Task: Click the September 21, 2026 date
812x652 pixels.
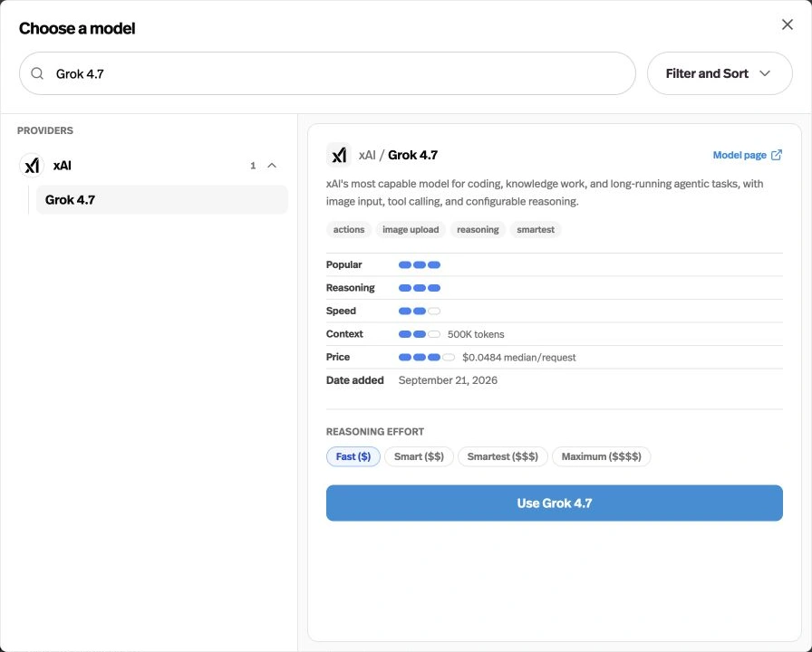Action: click(x=448, y=380)
